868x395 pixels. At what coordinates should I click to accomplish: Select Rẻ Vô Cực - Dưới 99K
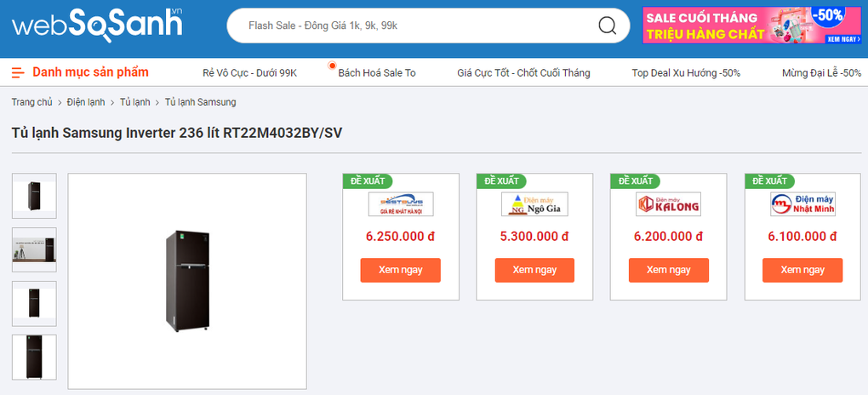pyautogui.click(x=250, y=72)
